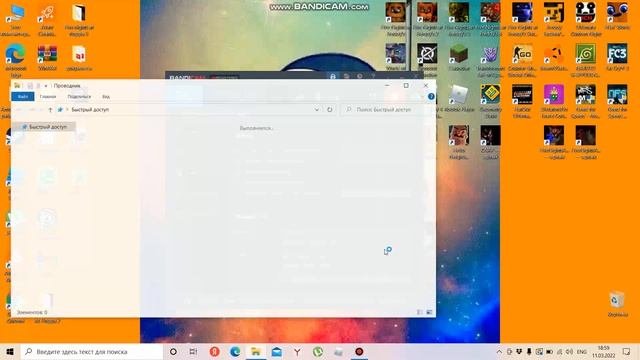Open the Naruto leaf symbol game shortcut
The width and height of the screenshot is (640, 360).
(586, 60)
